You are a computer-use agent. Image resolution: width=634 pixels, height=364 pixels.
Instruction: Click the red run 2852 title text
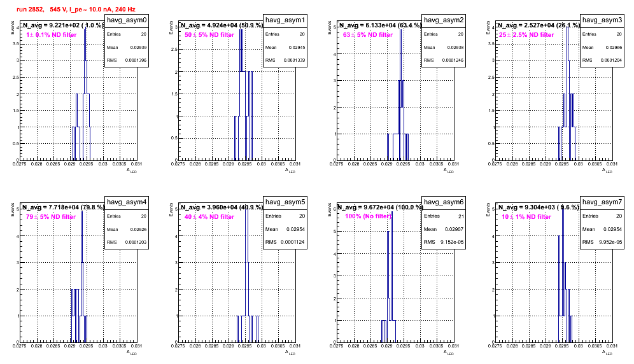[x=76, y=10]
